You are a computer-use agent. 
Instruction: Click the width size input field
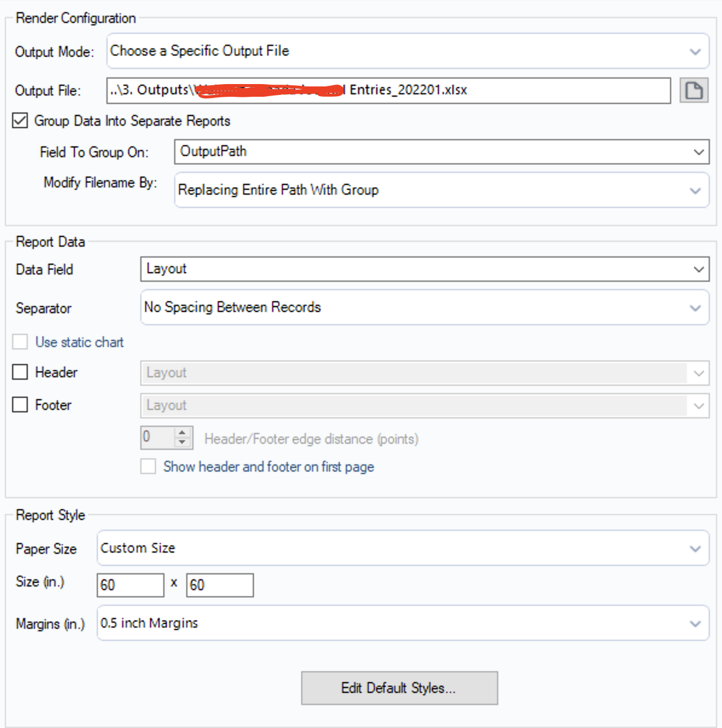pos(130,585)
